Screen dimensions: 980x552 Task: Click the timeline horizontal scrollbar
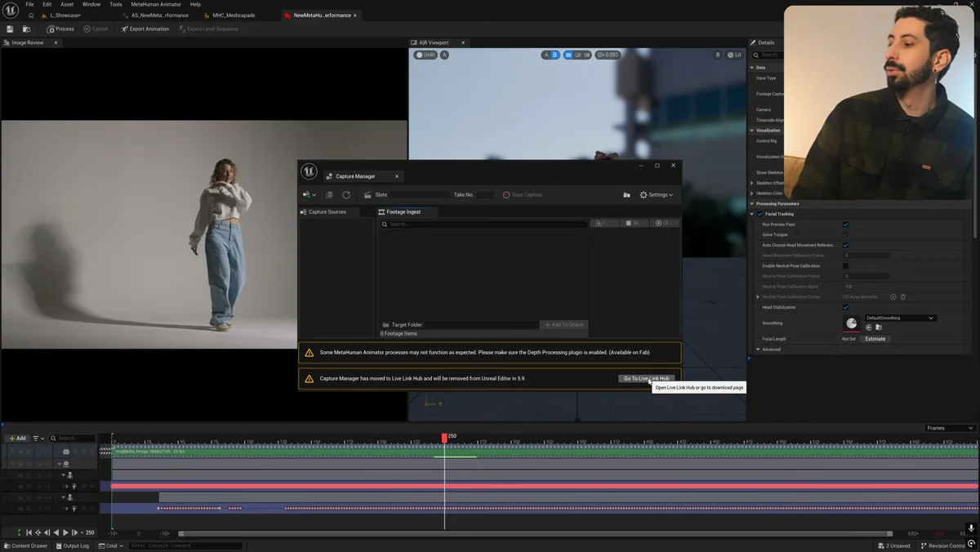(535, 534)
